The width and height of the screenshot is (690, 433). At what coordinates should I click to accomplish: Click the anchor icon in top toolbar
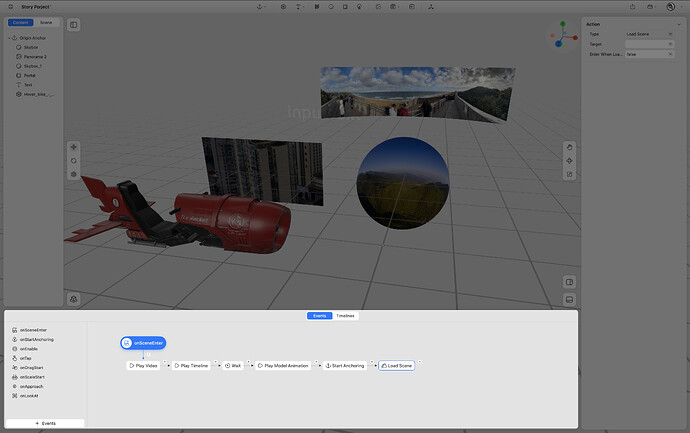coord(260,6)
